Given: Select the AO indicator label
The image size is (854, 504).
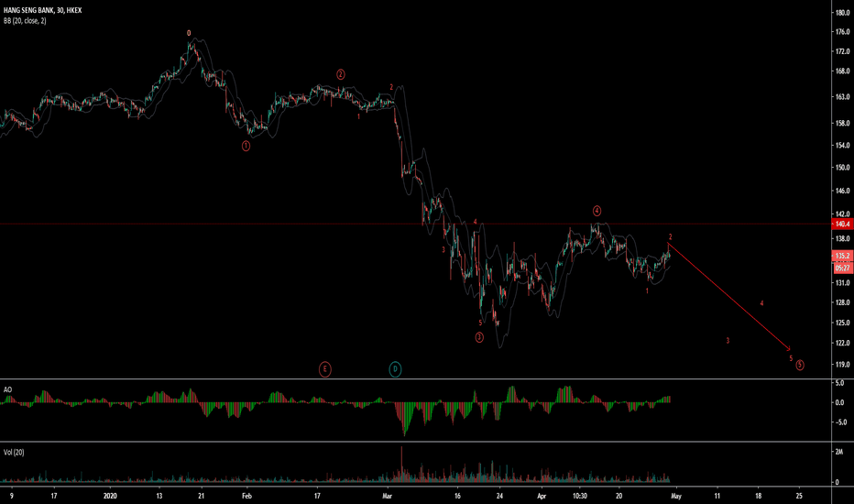Looking at the screenshot, I should (7, 389).
